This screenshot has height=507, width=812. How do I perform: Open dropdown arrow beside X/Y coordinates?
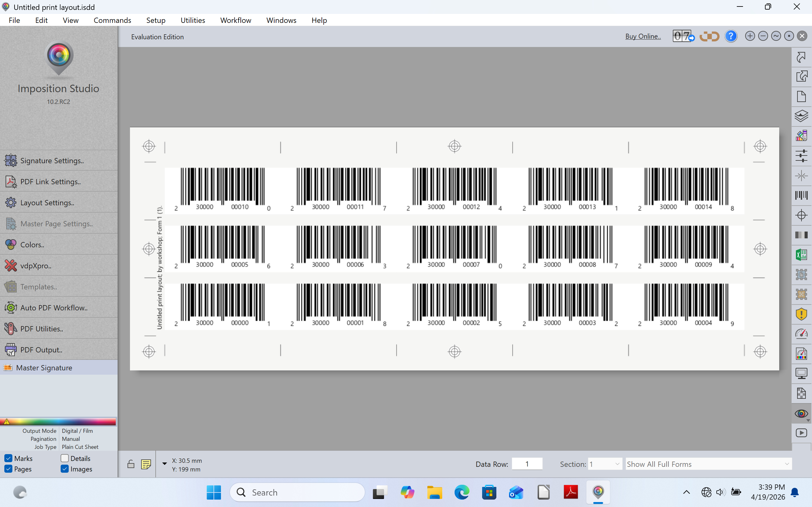click(x=164, y=464)
